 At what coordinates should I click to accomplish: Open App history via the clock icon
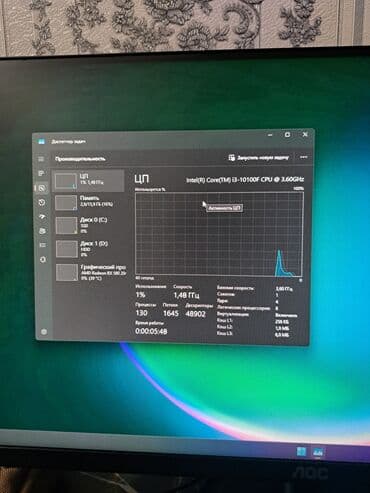click(x=42, y=202)
